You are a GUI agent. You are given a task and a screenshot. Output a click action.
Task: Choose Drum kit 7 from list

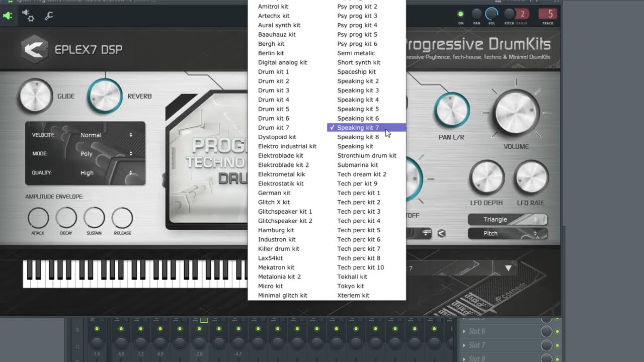(287, 128)
